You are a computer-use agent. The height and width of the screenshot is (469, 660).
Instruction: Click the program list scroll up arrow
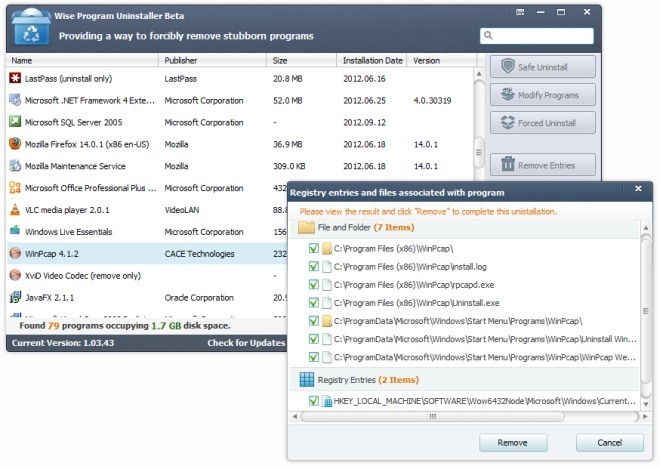[x=479, y=74]
